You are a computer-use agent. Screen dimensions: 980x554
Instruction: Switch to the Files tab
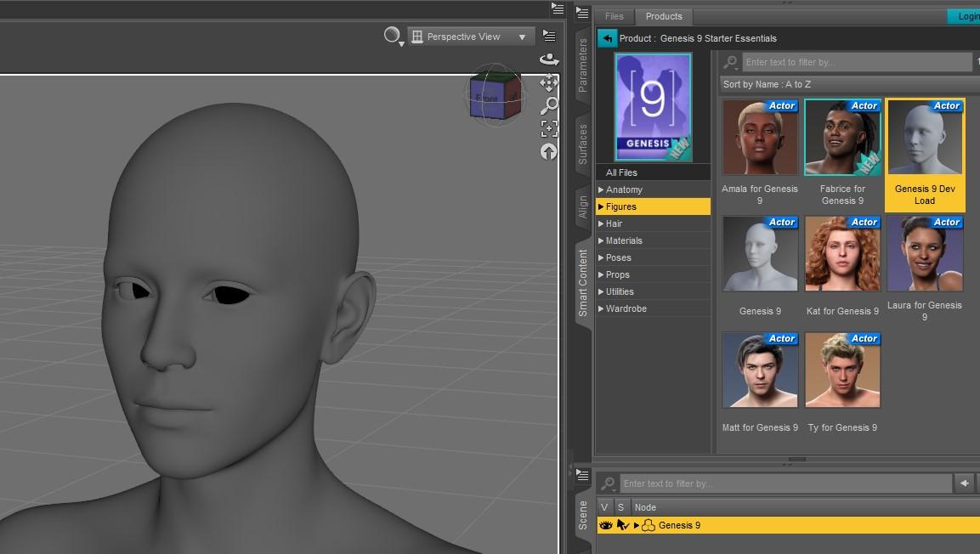(614, 16)
